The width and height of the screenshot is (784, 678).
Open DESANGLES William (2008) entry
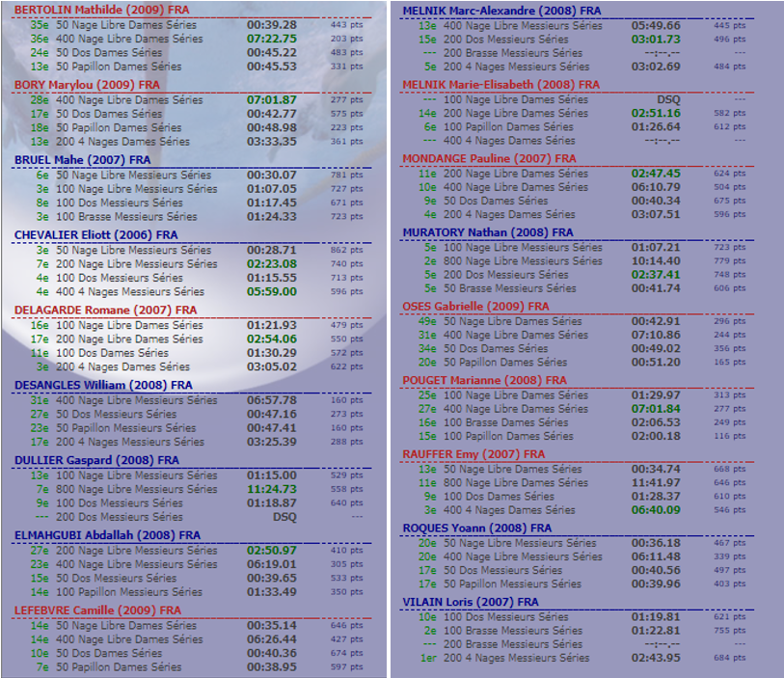(103, 385)
